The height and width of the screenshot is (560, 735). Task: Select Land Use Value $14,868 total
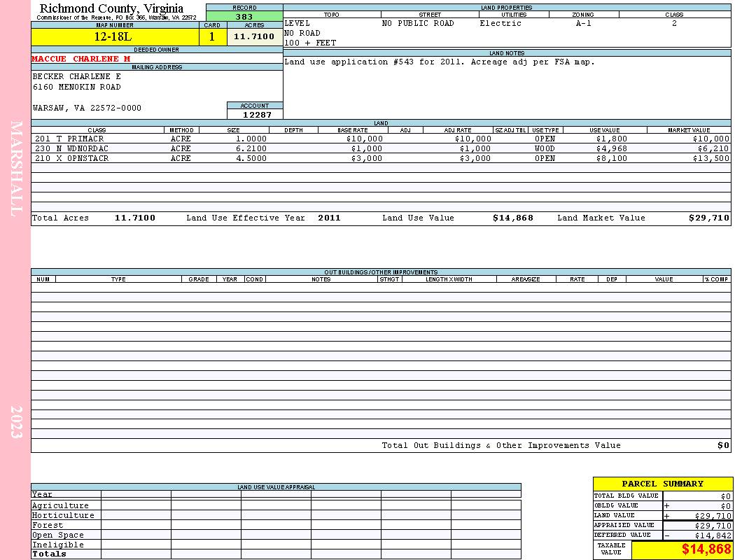pyautogui.click(x=513, y=218)
